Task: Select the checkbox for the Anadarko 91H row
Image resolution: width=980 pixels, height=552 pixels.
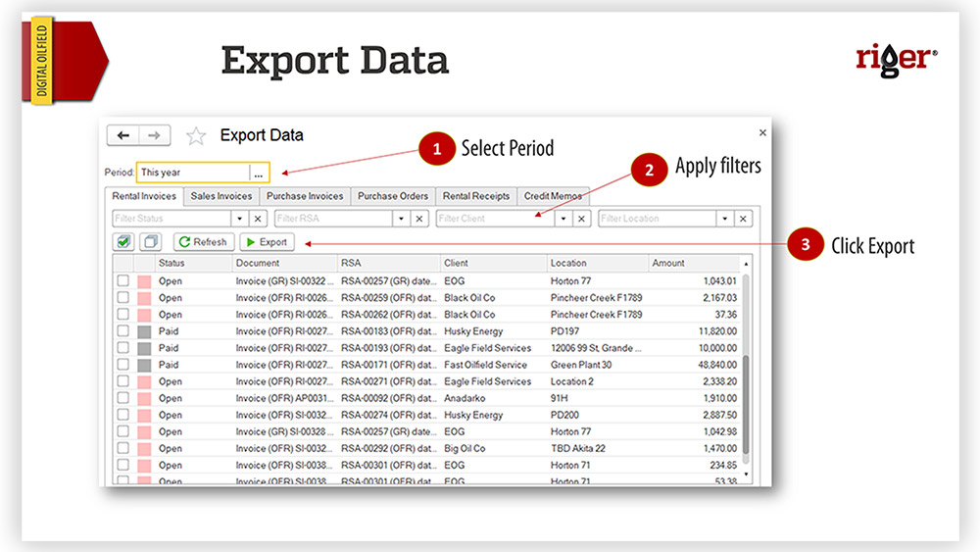Action: 123,398
